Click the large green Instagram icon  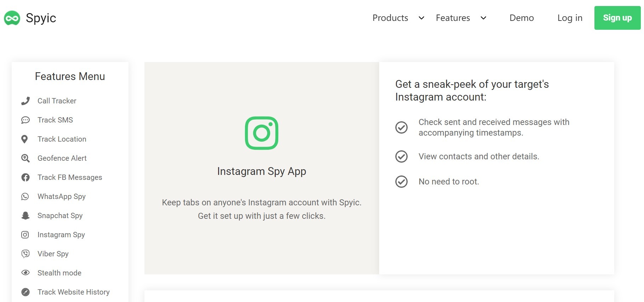point(262,133)
